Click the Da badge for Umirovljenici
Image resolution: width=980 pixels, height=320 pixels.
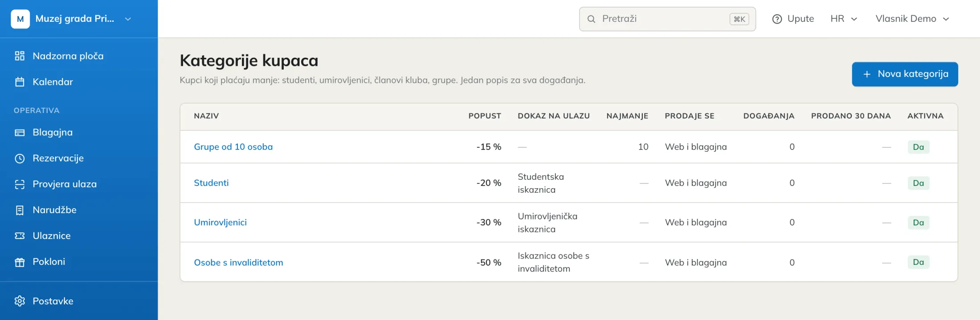(x=919, y=223)
